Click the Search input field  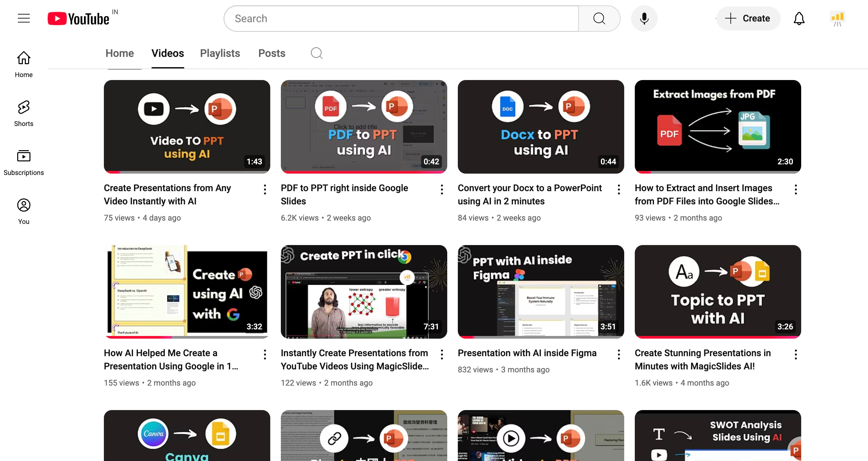click(x=401, y=19)
